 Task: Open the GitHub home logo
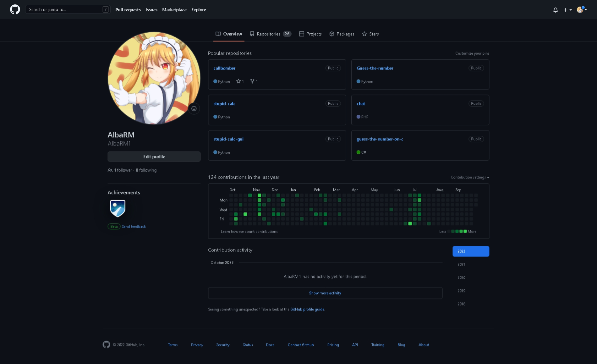(15, 10)
